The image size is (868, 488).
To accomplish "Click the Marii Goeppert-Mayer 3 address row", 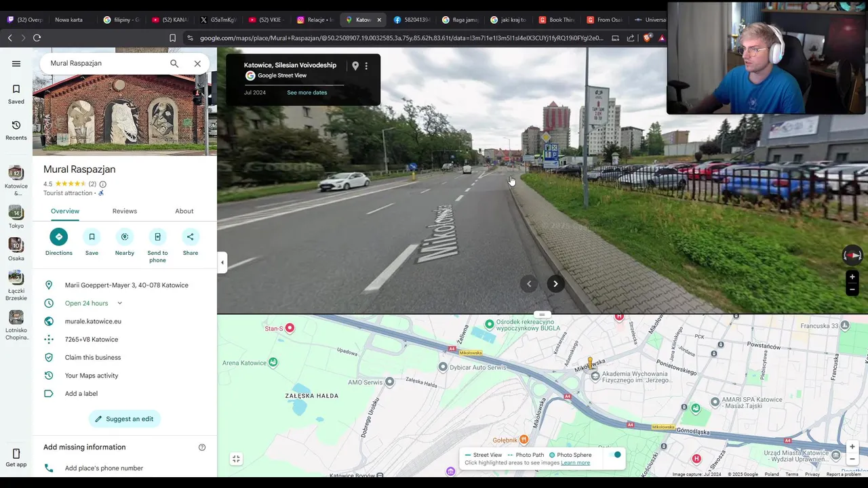I will click(x=125, y=285).
